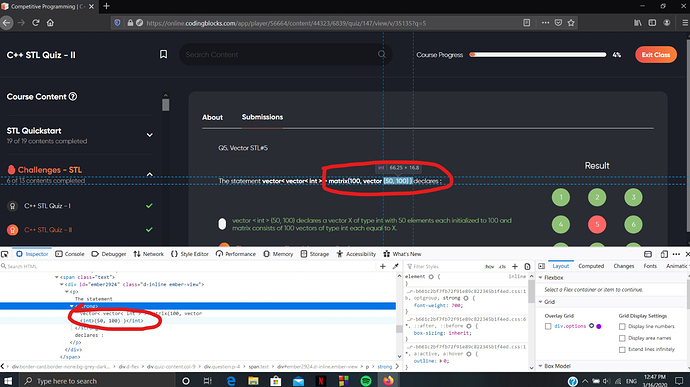Change div.options grid overlay color

(599, 326)
